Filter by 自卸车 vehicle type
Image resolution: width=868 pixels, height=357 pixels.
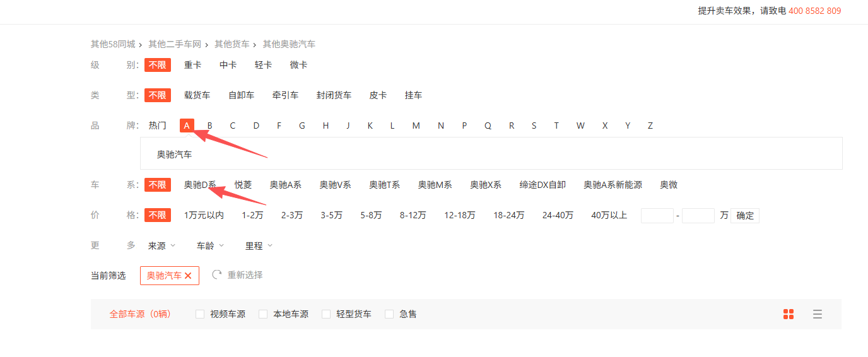coord(241,95)
